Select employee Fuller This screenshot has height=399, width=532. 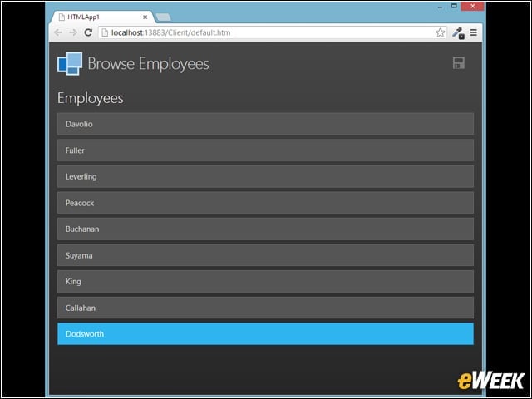265,150
